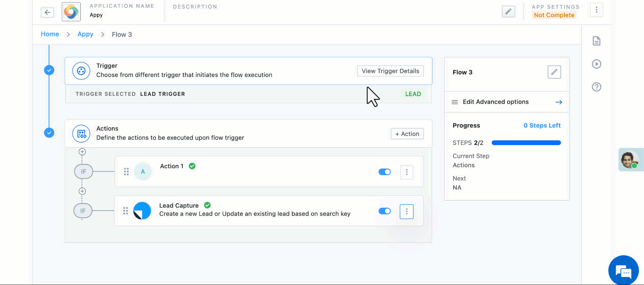Disable the Action 1 toggle
The image size is (644, 285).
tap(384, 172)
